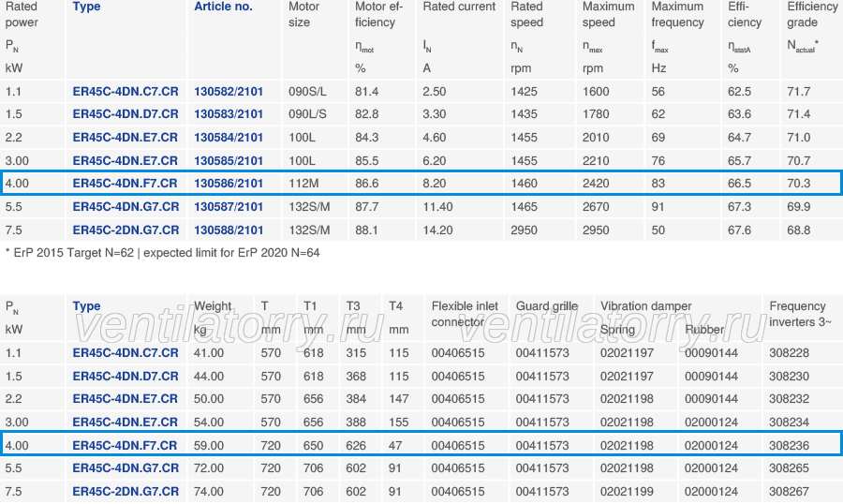
Task: Open the ER45C-4DN.E7.CR link in the 54.00 kg row
Action: (125, 422)
